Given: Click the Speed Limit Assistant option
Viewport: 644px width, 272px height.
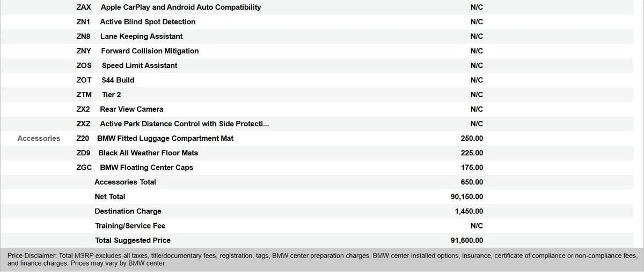Looking at the screenshot, I should tap(140, 66).
